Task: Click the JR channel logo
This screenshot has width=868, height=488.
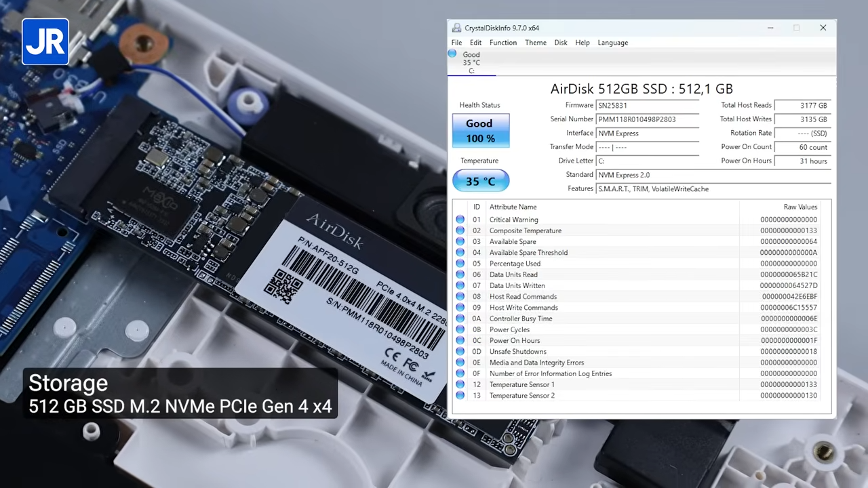Action: pyautogui.click(x=45, y=42)
